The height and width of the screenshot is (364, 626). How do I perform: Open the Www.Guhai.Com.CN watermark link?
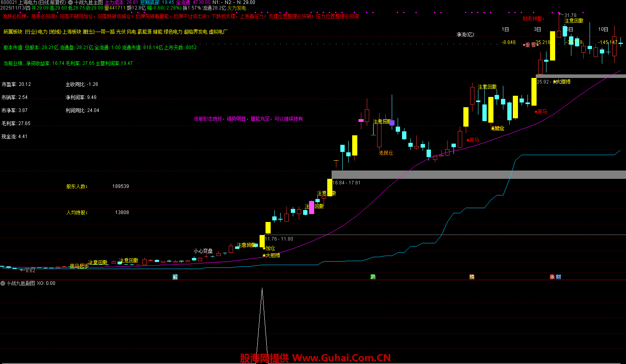coord(341,358)
